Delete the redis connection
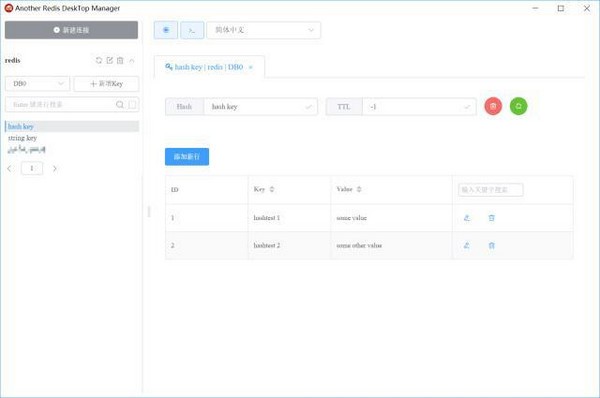This screenshot has width=600, height=398. pyautogui.click(x=120, y=60)
